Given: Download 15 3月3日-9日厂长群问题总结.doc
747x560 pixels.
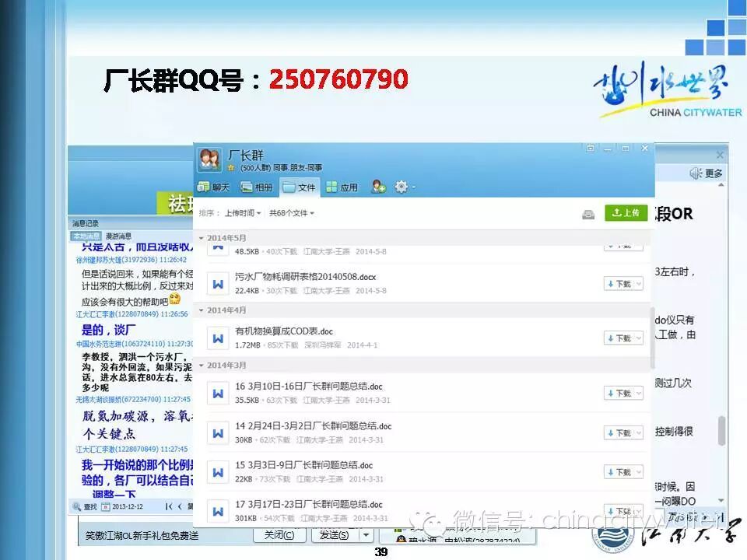Looking at the screenshot, I should tap(619, 472).
